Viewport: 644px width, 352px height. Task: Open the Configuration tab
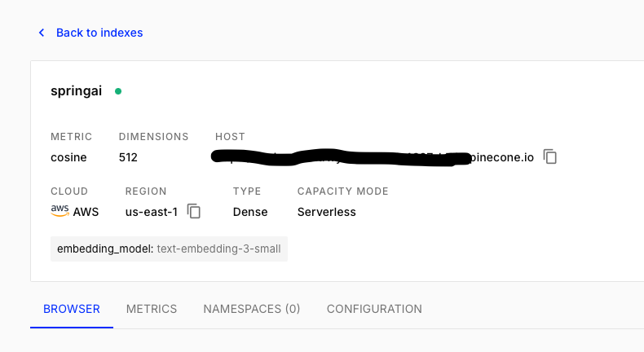374,309
